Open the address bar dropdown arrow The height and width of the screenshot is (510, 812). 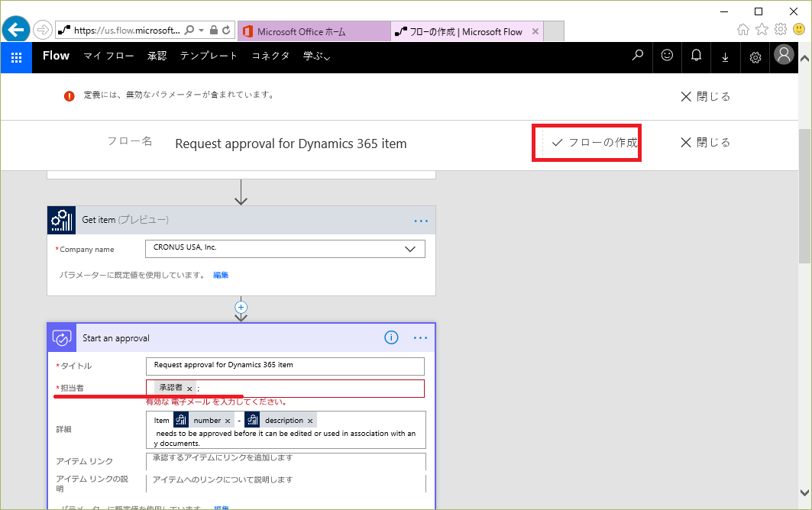[x=202, y=30]
